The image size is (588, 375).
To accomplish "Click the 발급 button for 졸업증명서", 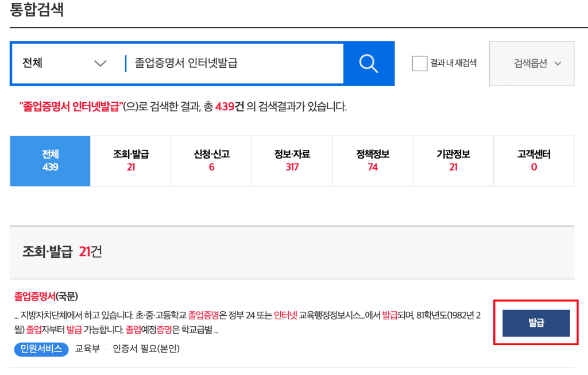I will point(536,323).
